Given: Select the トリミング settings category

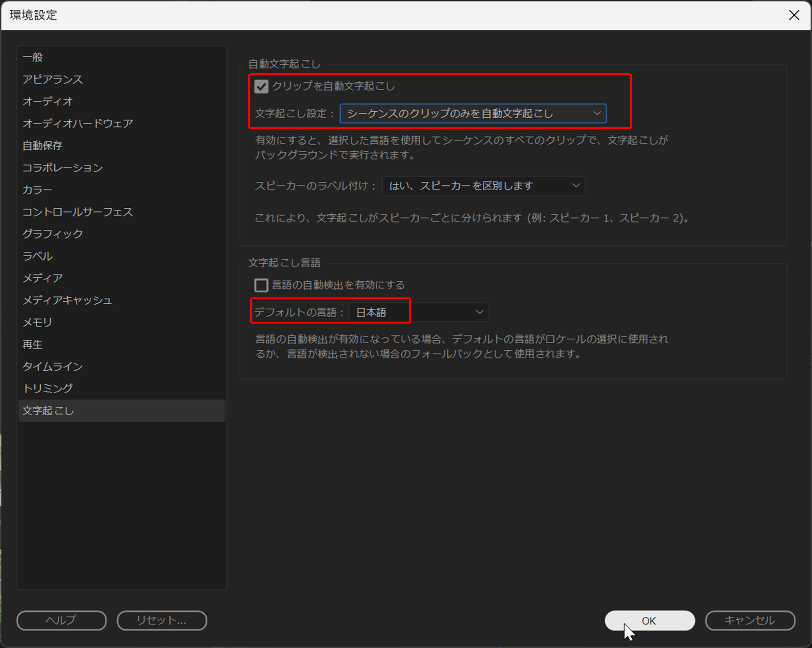Looking at the screenshot, I should 48,388.
